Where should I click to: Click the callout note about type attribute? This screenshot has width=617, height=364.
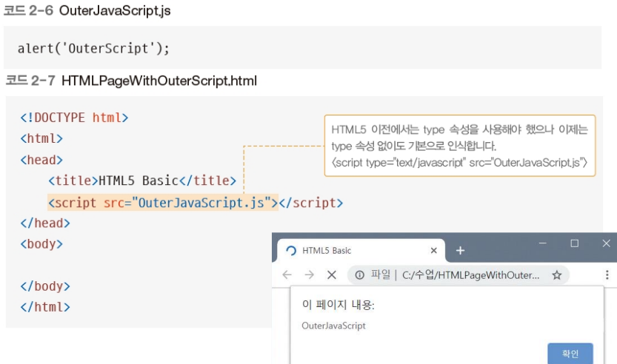(x=459, y=146)
